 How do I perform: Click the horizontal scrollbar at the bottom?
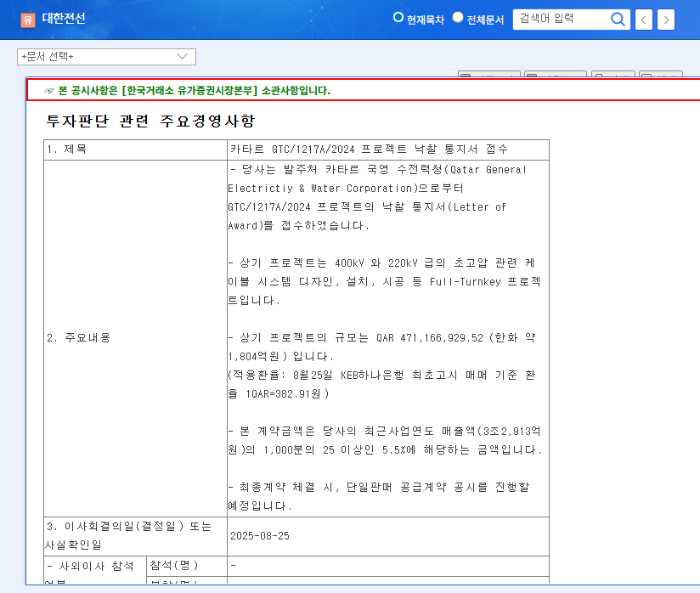tap(340, 588)
